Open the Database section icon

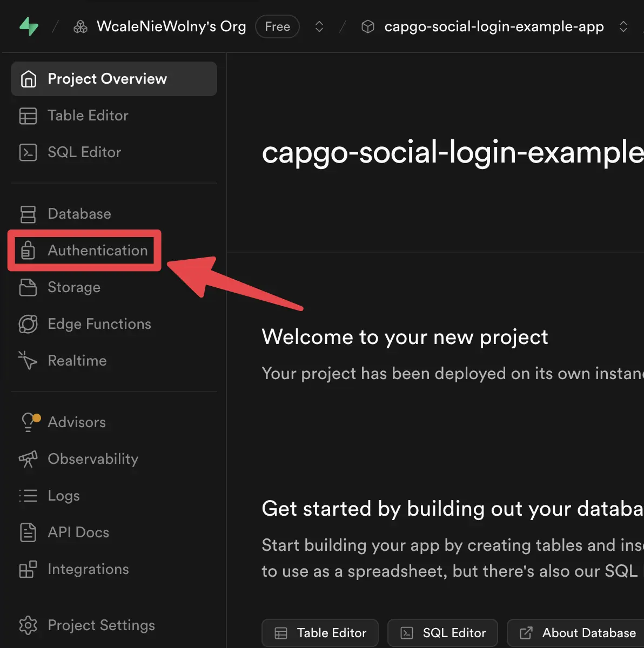tap(28, 214)
